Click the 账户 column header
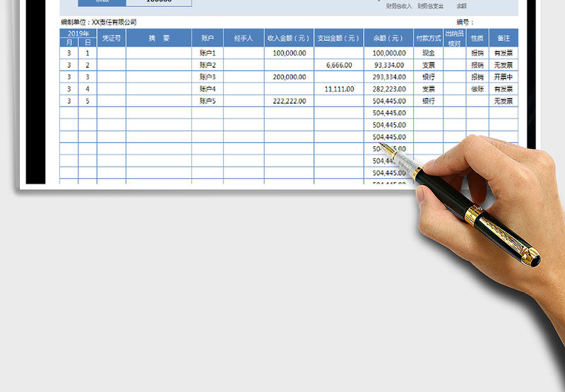565x392 pixels. tap(207, 38)
